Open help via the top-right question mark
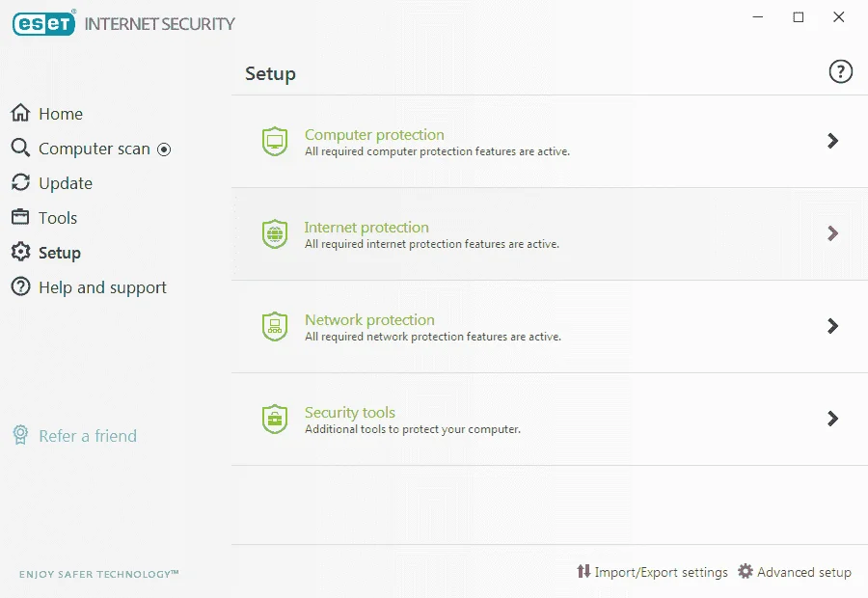Image resolution: width=868 pixels, height=598 pixels. pos(840,72)
